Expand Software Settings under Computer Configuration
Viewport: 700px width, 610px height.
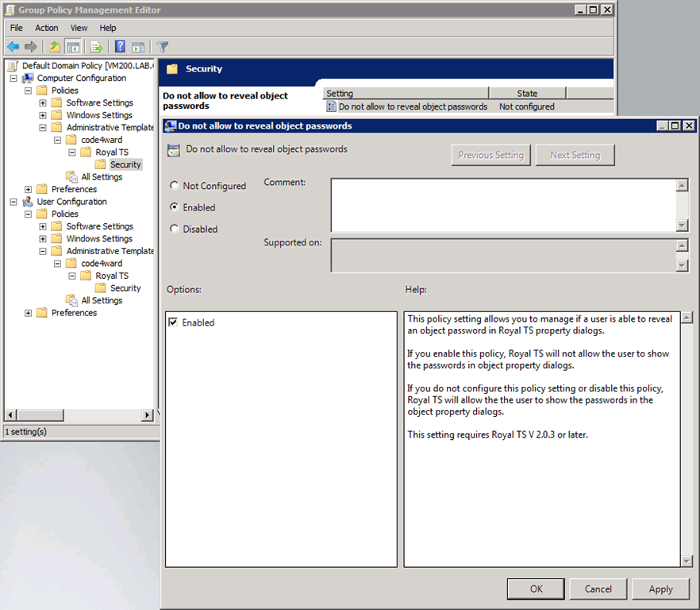[x=43, y=103]
